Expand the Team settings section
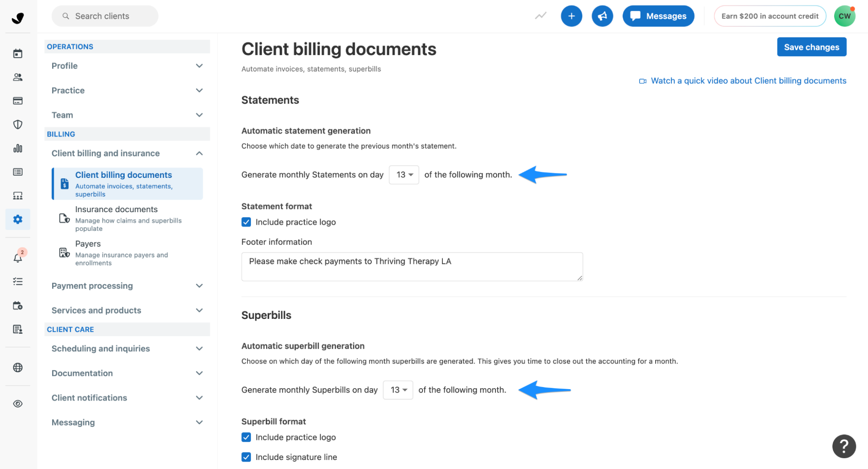 [127, 115]
